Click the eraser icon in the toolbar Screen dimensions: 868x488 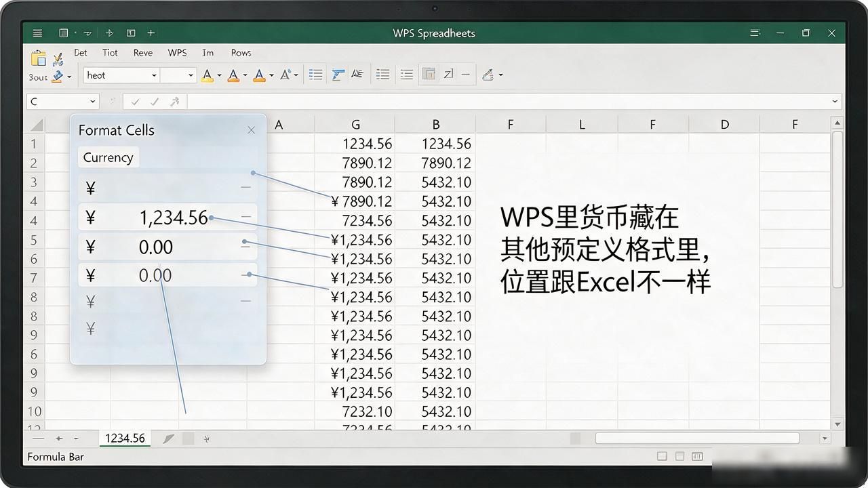coord(488,75)
